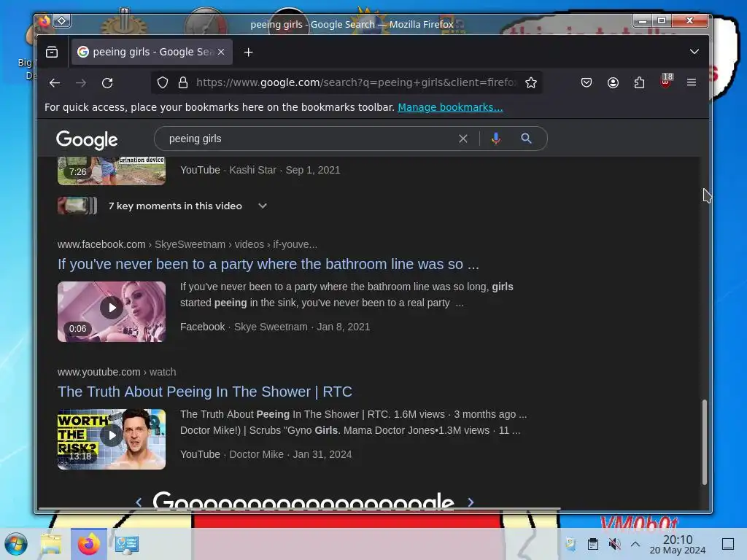Screen dimensions: 747x560
Task: Click the clock showing 20:10
Action: point(678,544)
